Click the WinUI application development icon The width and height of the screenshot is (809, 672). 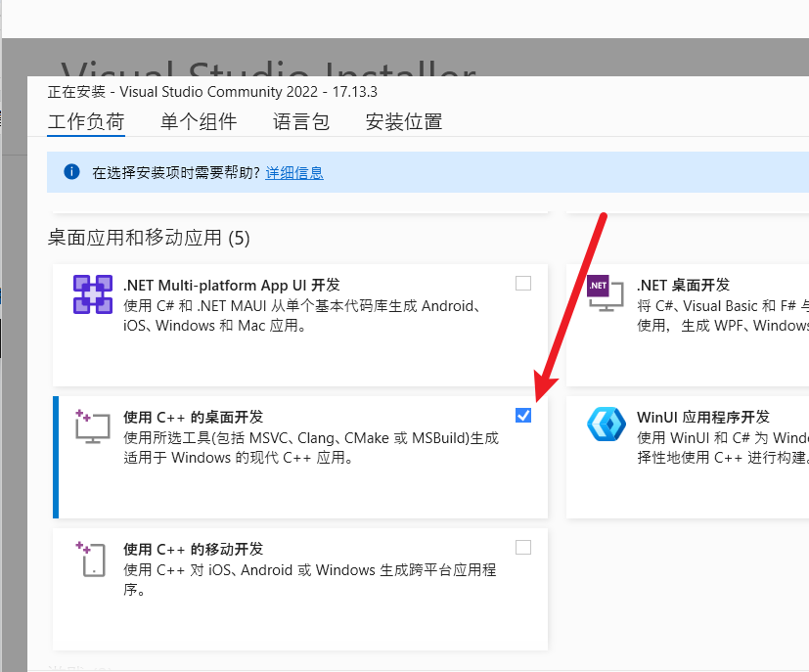[607, 425]
